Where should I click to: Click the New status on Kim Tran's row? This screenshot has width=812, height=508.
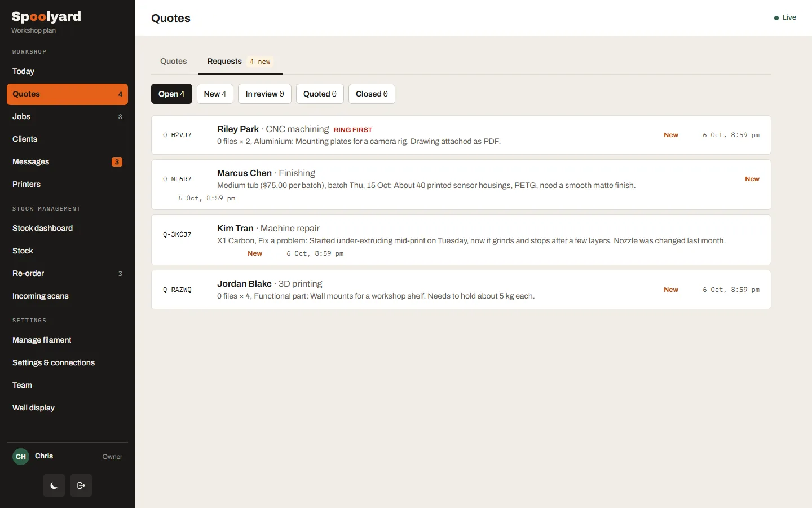coord(255,253)
